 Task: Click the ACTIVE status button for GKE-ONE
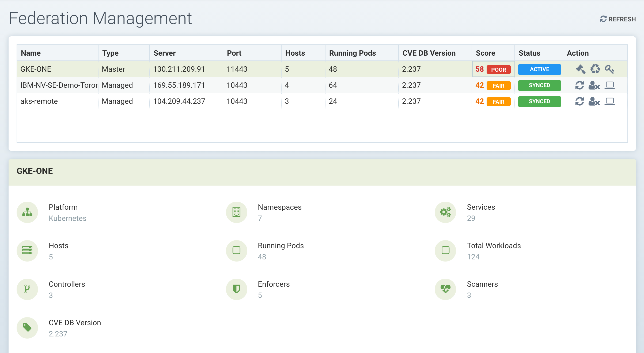pyautogui.click(x=539, y=69)
